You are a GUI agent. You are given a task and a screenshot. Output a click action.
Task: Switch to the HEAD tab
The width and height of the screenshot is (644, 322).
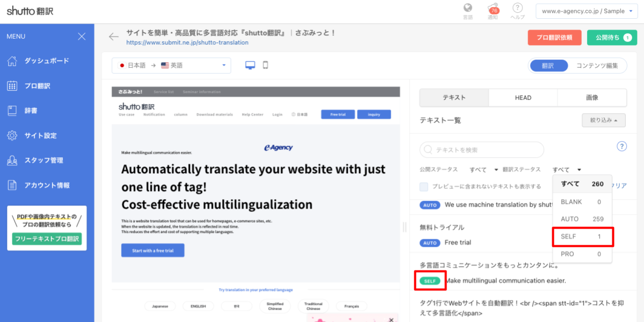pyautogui.click(x=523, y=98)
